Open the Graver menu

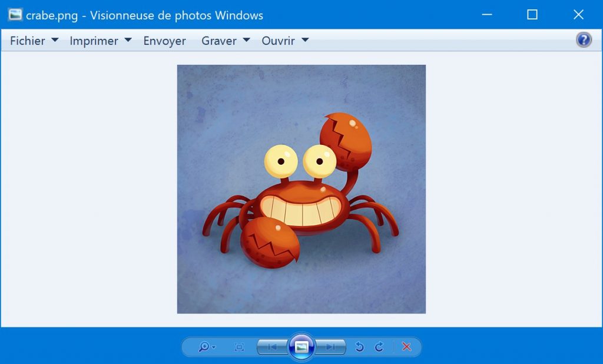(219, 41)
